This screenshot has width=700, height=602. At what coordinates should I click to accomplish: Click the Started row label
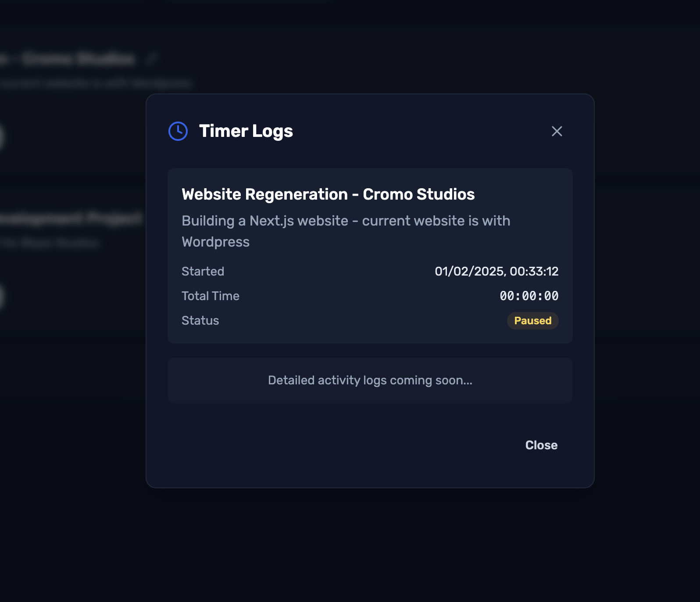coord(203,272)
